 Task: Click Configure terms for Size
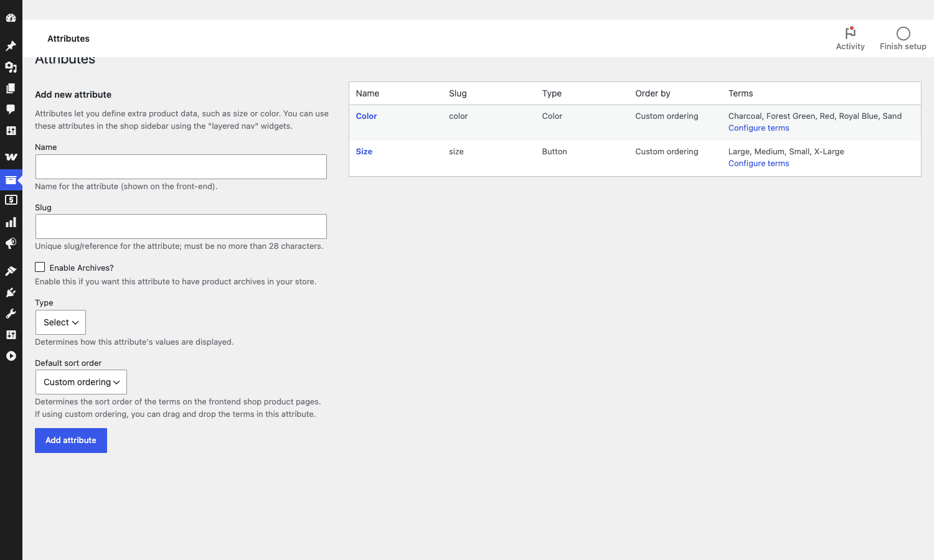758,164
